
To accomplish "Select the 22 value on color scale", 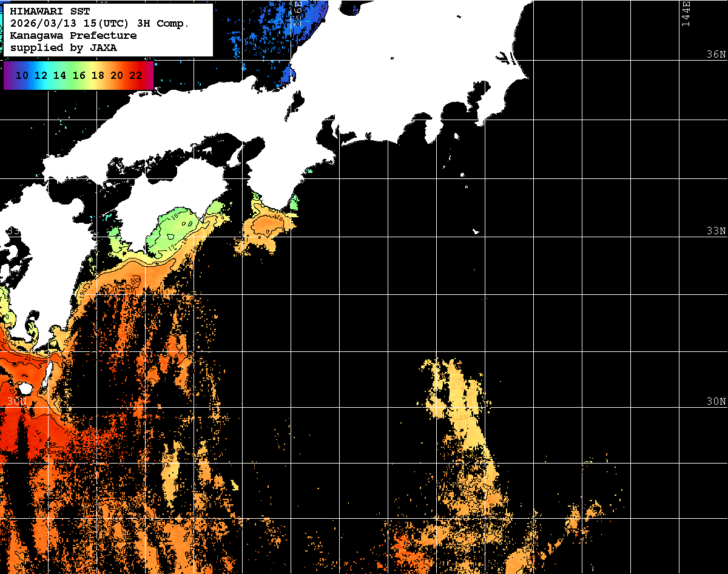I will pyautogui.click(x=136, y=76).
